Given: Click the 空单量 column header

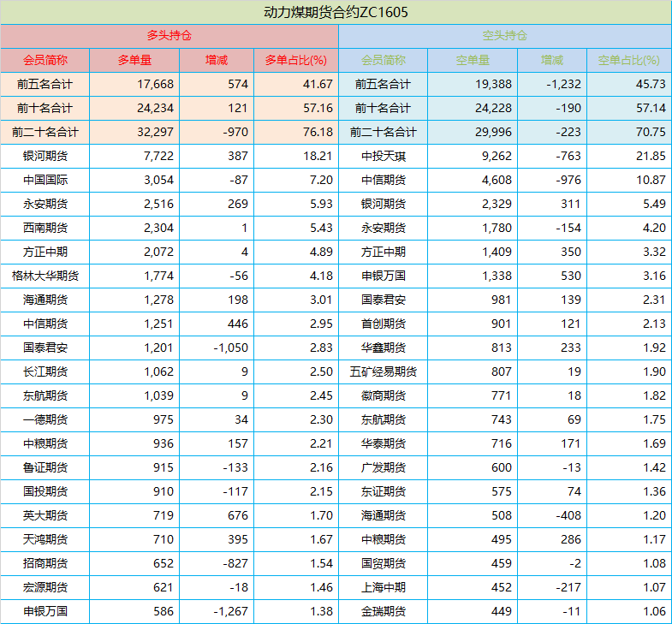Looking at the screenshot, I should click(473, 60).
